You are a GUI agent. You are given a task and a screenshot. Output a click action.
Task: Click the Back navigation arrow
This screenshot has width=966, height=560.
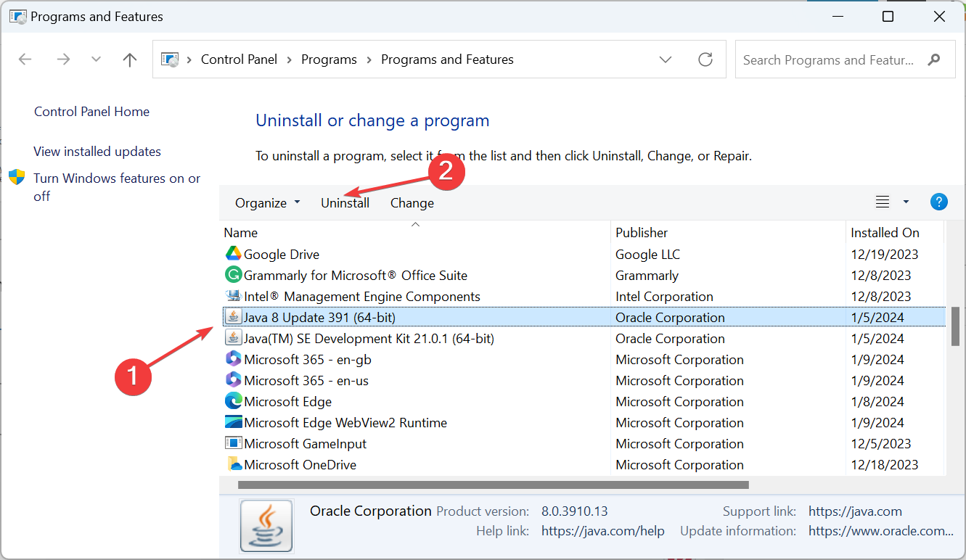point(25,59)
